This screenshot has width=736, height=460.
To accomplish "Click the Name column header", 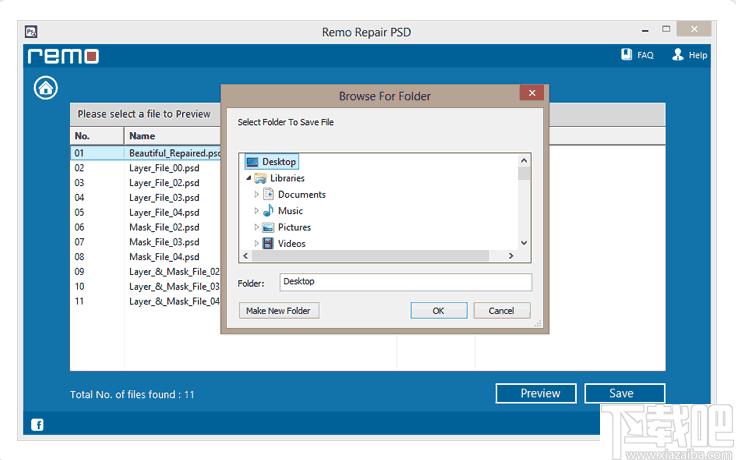I will pos(173,136).
